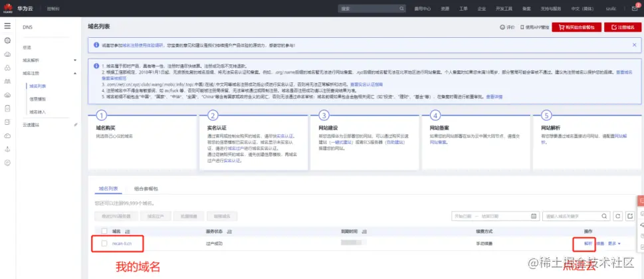This screenshot has width=644, height=279.
Task: Click the pin icon beside 云速建站
Action: [x=76, y=124]
